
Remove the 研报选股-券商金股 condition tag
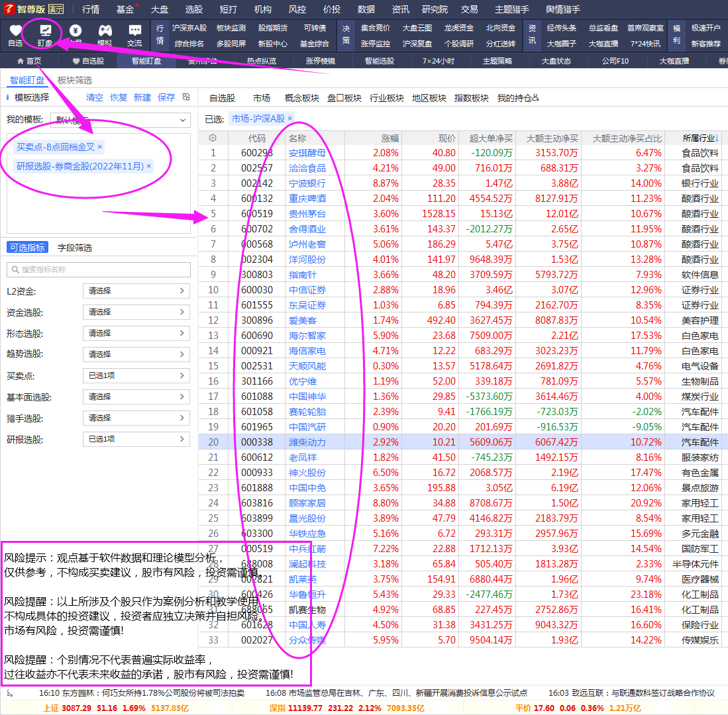(x=148, y=166)
